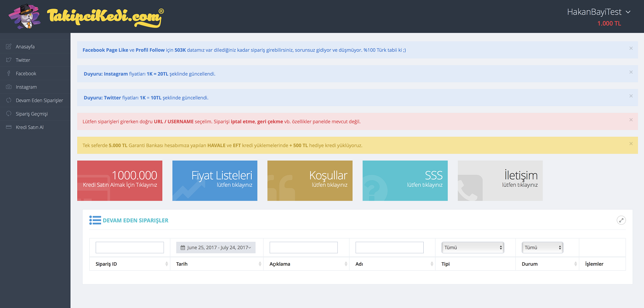Dismiss the red URL / USERNAME warning
This screenshot has width=644, height=308.
pyautogui.click(x=631, y=120)
